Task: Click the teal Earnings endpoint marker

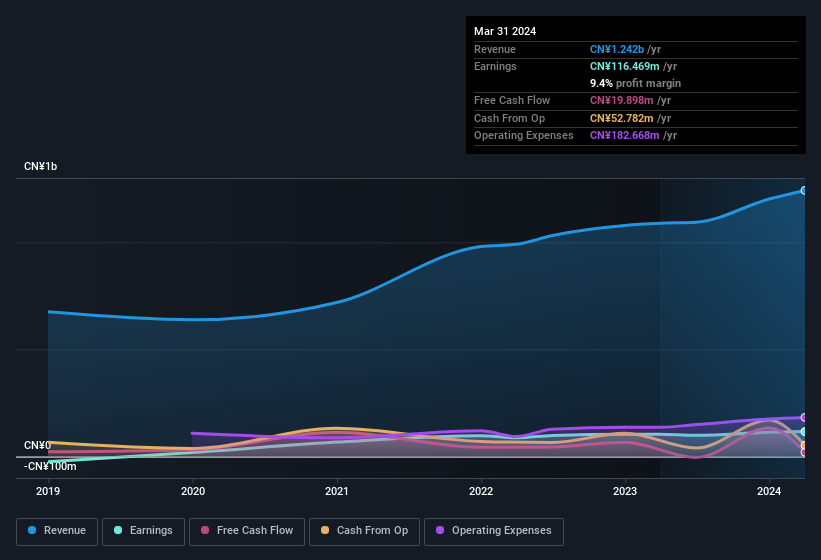Action: [804, 432]
